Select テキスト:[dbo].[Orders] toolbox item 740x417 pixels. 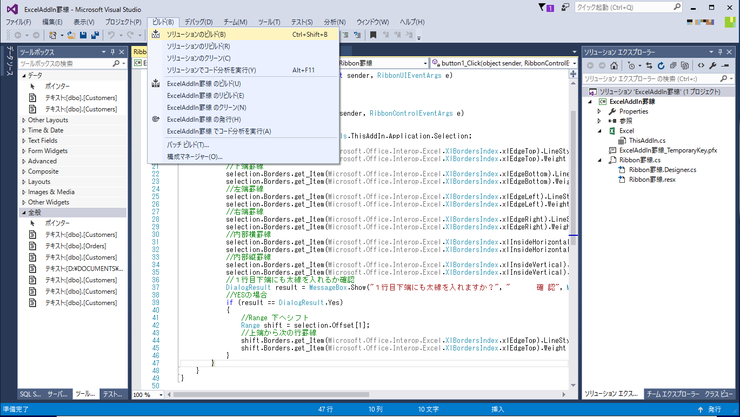click(x=76, y=246)
